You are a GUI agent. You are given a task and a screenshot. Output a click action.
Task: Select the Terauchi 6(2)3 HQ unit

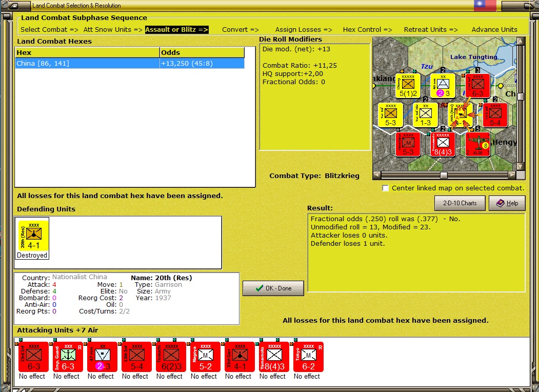point(171,357)
